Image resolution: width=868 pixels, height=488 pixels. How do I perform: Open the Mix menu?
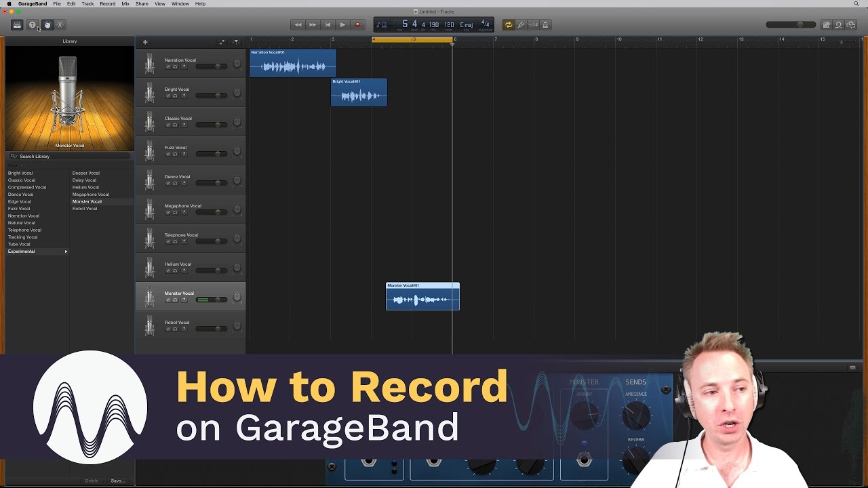[125, 3]
